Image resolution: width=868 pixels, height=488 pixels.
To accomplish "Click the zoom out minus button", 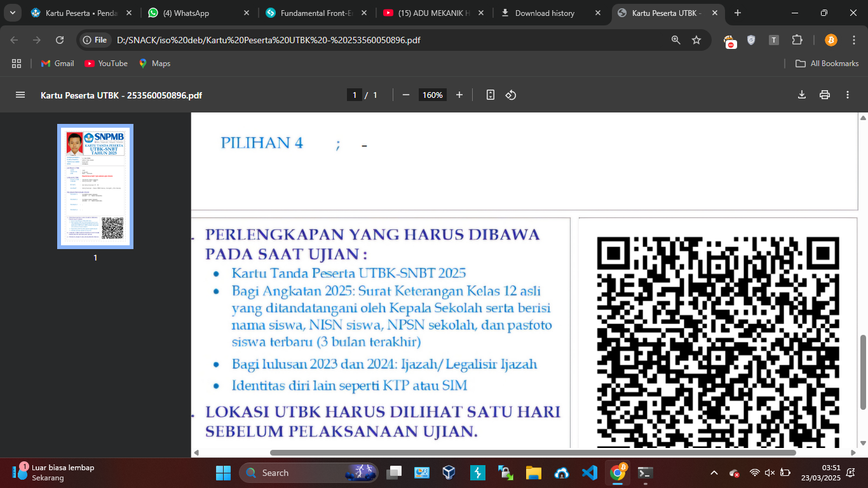I will click(x=405, y=95).
